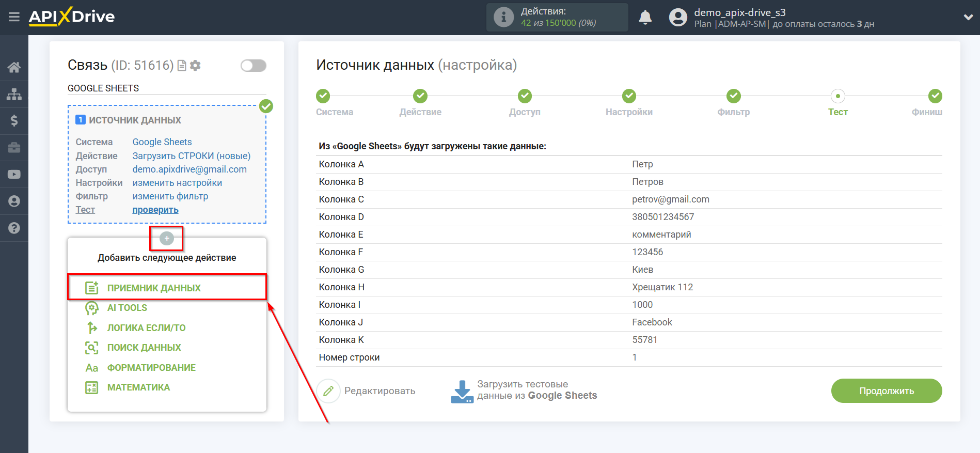This screenshot has height=453, width=980.
Task: Open the notifications bell
Action: 645,18
